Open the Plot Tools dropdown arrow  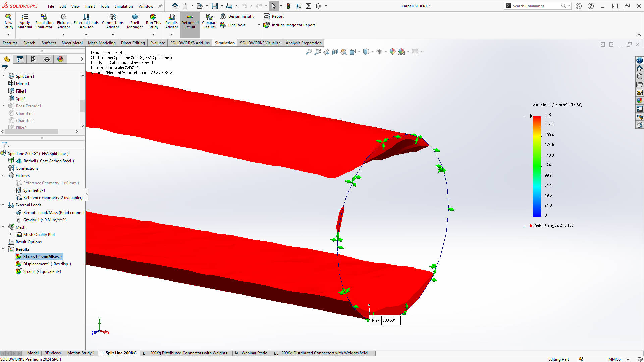[x=259, y=25]
